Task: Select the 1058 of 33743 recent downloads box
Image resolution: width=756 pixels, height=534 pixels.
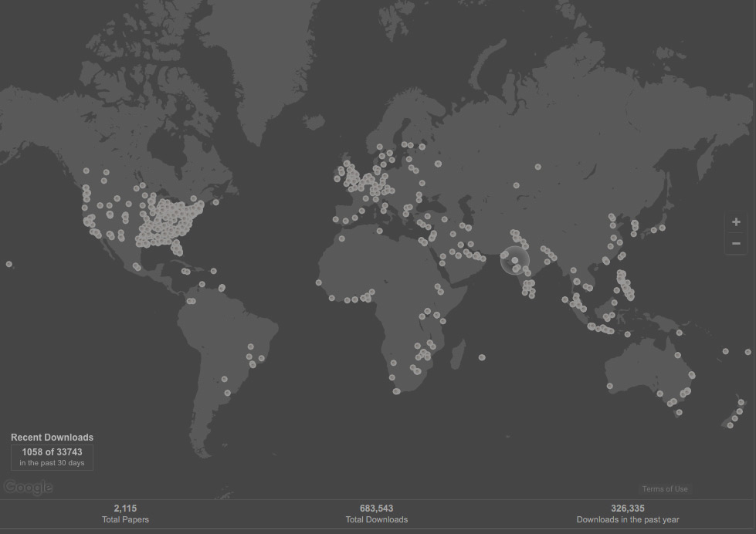Action: (52, 457)
